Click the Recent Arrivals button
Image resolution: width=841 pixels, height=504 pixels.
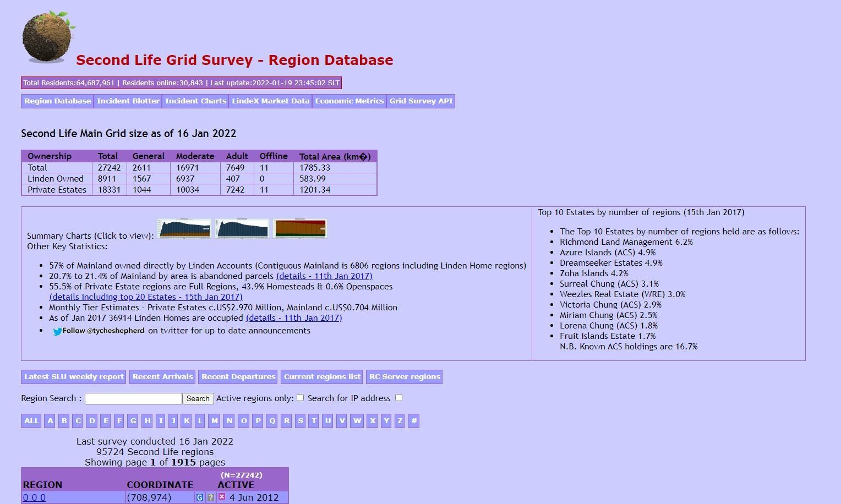click(162, 377)
